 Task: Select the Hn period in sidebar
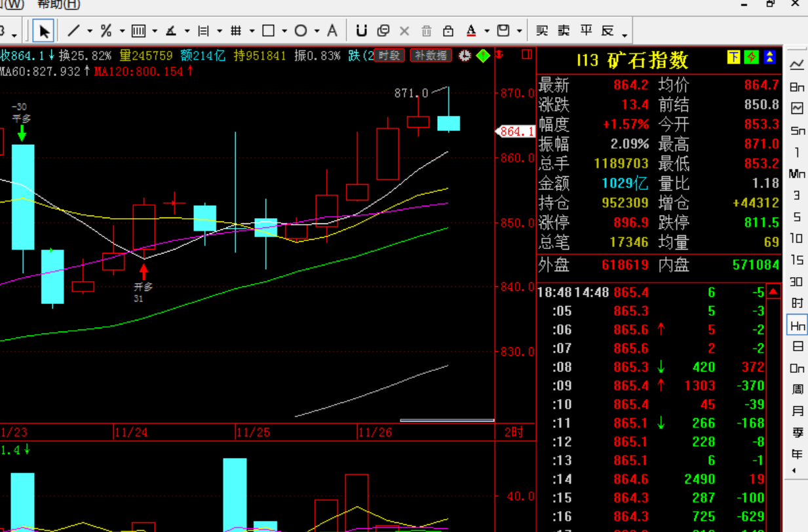(797, 325)
